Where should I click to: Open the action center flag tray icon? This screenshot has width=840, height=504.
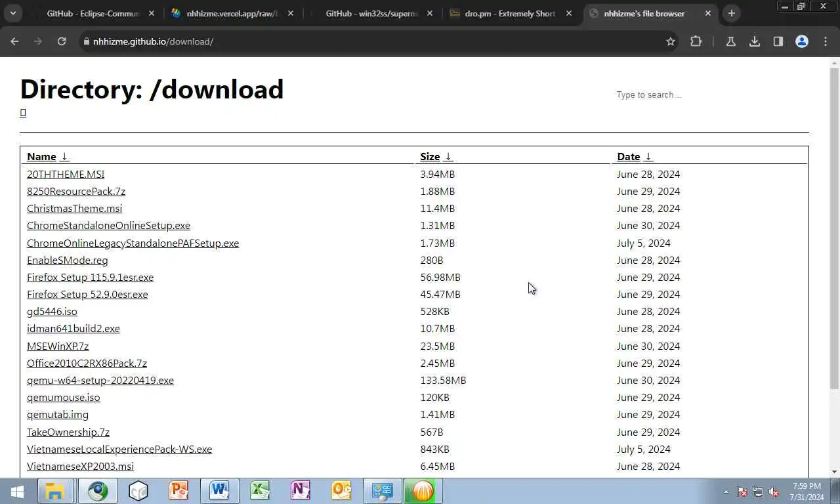742,492
